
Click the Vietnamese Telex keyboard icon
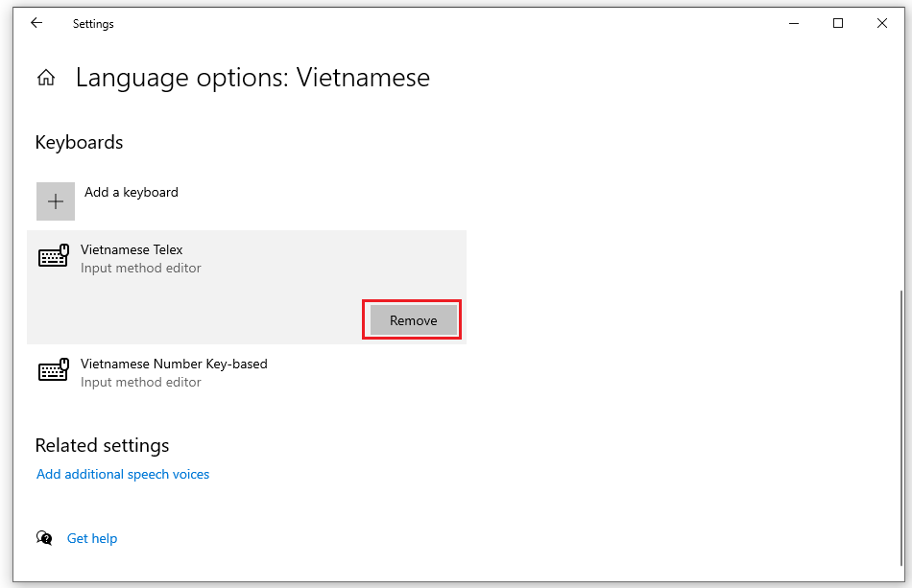(53, 256)
